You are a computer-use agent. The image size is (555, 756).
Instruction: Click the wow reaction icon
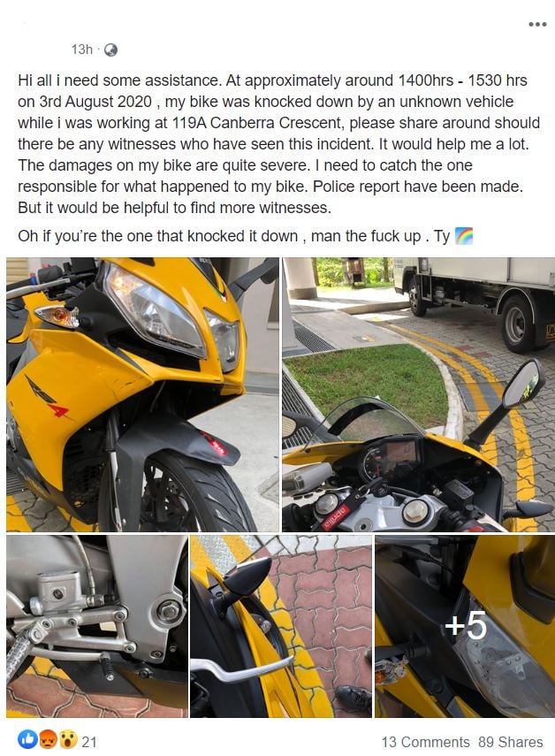pyautogui.click(x=68, y=739)
